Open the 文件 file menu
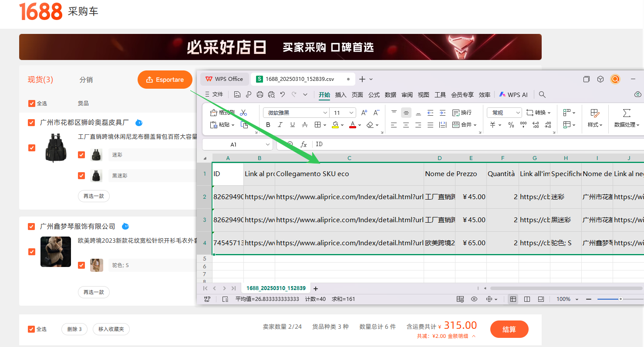Image resolution: width=644 pixels, height=347 pixels. click(x=214, y=94)
